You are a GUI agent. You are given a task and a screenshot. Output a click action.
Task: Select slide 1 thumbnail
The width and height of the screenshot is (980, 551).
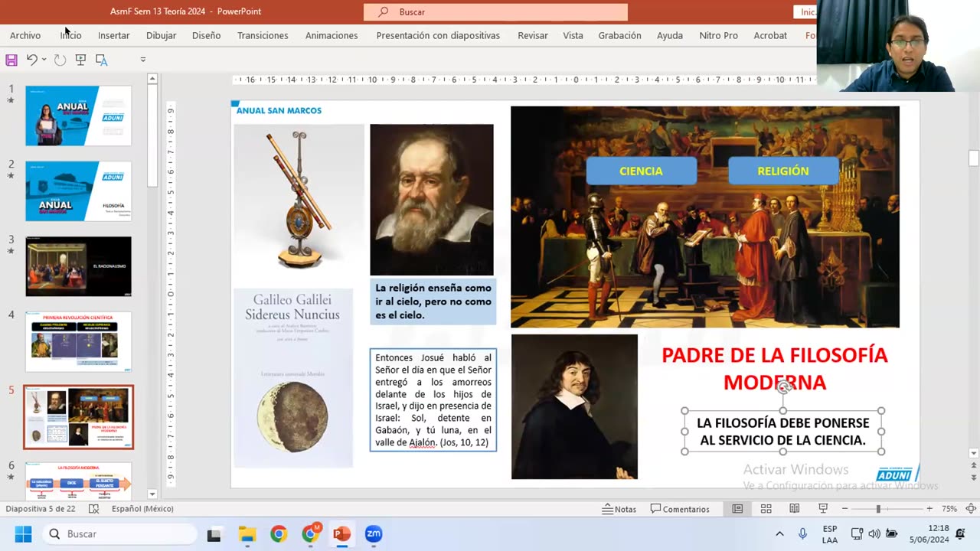coord(78,116)
